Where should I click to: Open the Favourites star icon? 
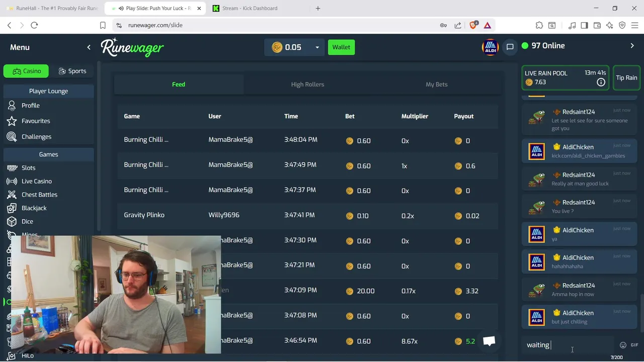[x=12, y=121]
